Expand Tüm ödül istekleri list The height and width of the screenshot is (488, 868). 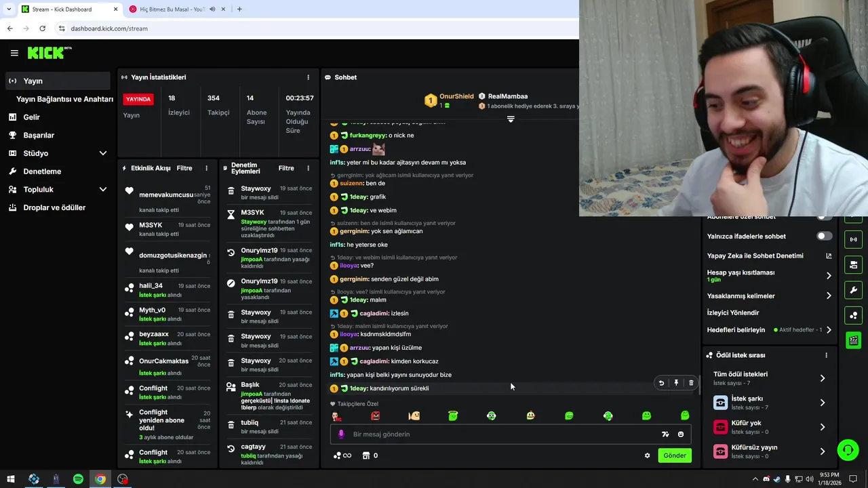[x=823, y=378]
